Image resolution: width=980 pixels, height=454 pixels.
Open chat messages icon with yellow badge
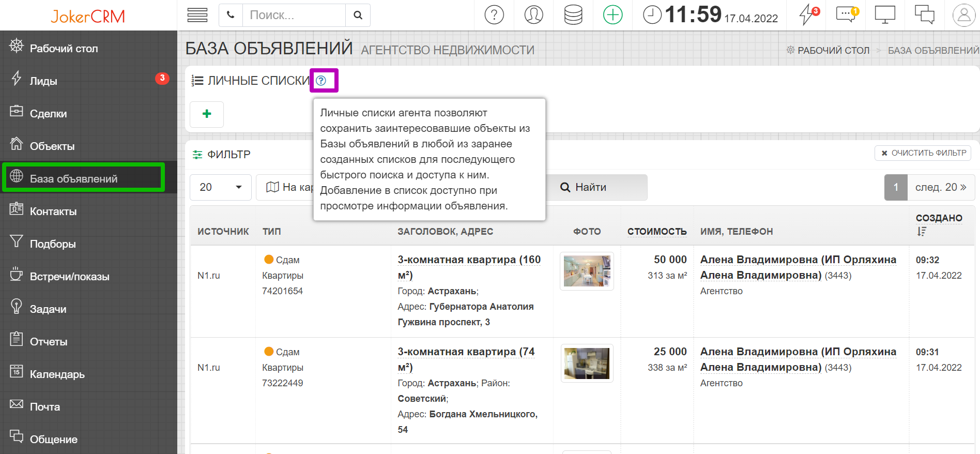pos(846,14)
